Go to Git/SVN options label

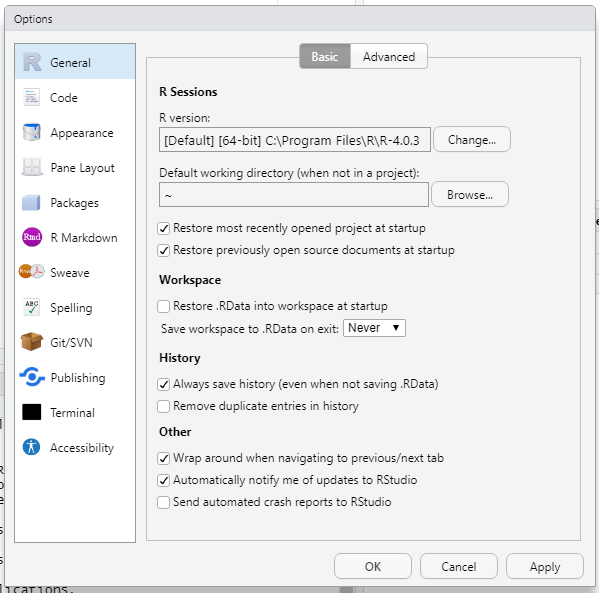click(x=71, y=343)
